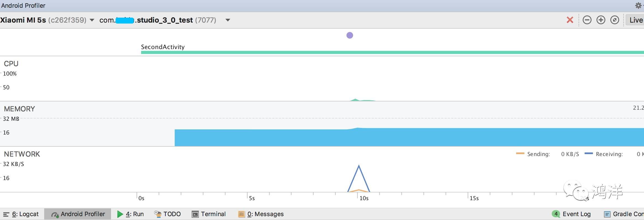Open profiler settings gear icon
Screen dimensions: 644x220
coord(638,6)
